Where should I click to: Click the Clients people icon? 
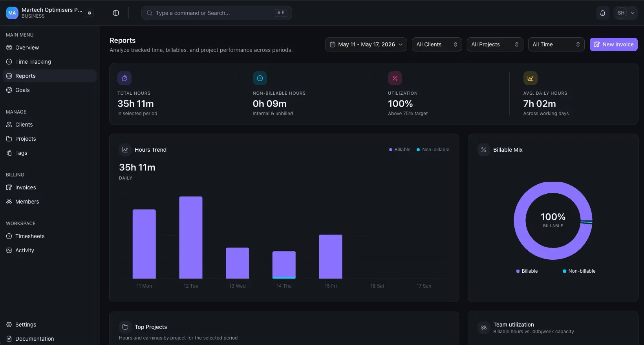click(x=9, y=125)
